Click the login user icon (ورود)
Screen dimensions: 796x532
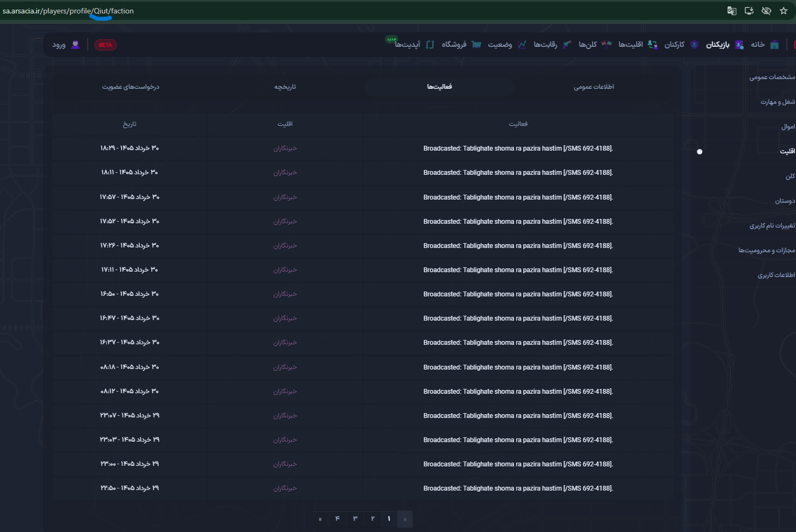click(x=75, y=45)
